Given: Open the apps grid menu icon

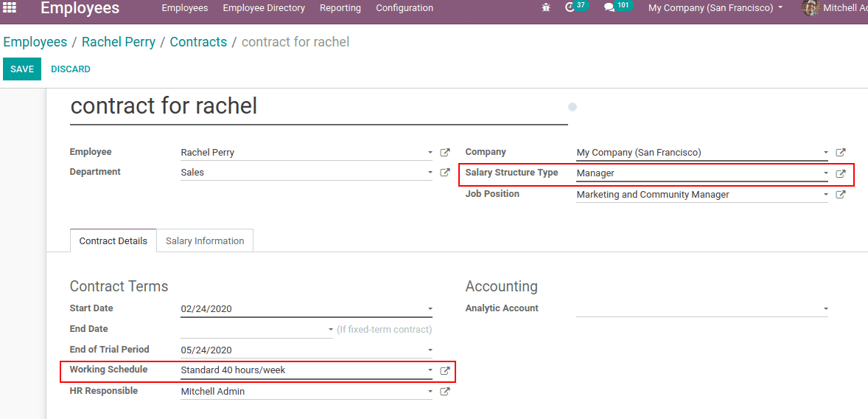Looking at the screenshot, I should pyautogui.click(x=10, y=8).
